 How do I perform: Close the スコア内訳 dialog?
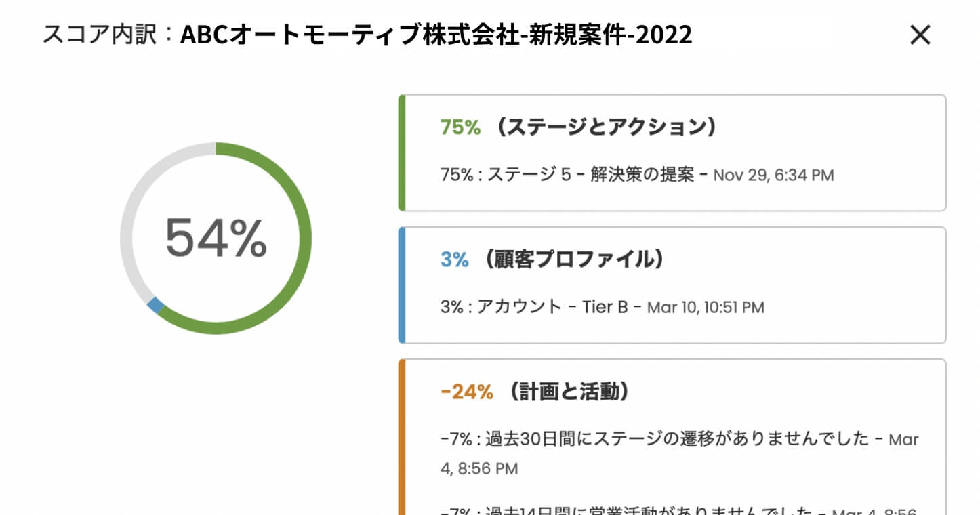tap(920, 35)
